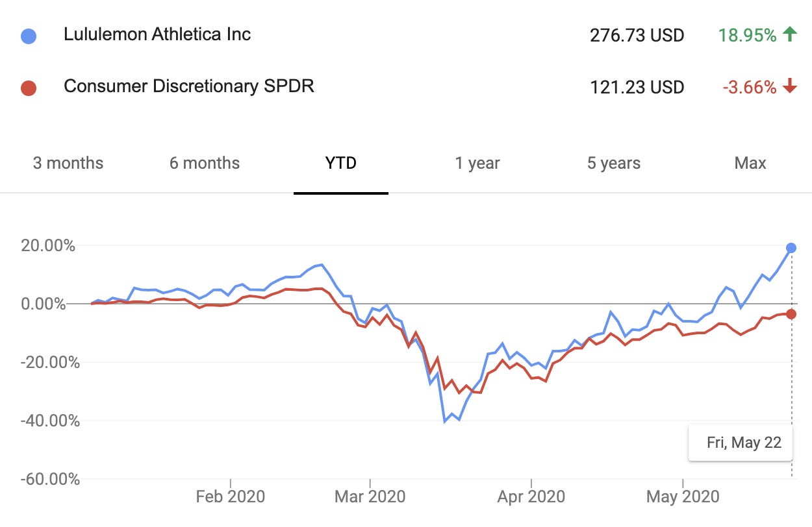This screenshot has width=812, height=527.
Task: Click the Fri, May 22 date tooltip
Action: [744, 443]
